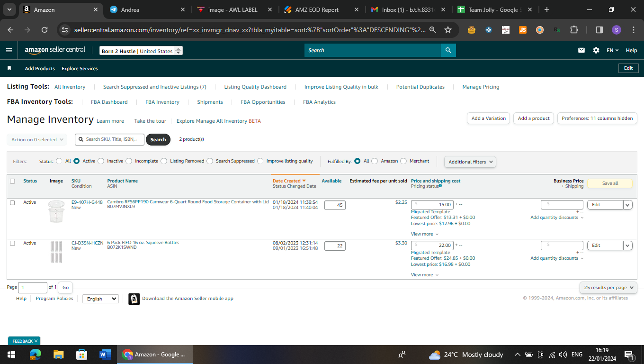Select the Search Suppressed radio button
Screen dimensions: 644x364
coord(210,161)
